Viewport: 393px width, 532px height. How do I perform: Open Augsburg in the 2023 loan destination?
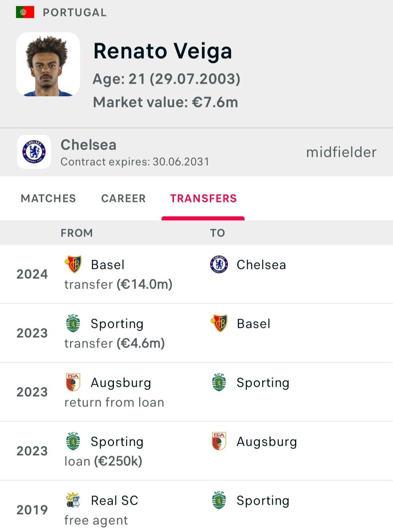click(x=266, y=441)
